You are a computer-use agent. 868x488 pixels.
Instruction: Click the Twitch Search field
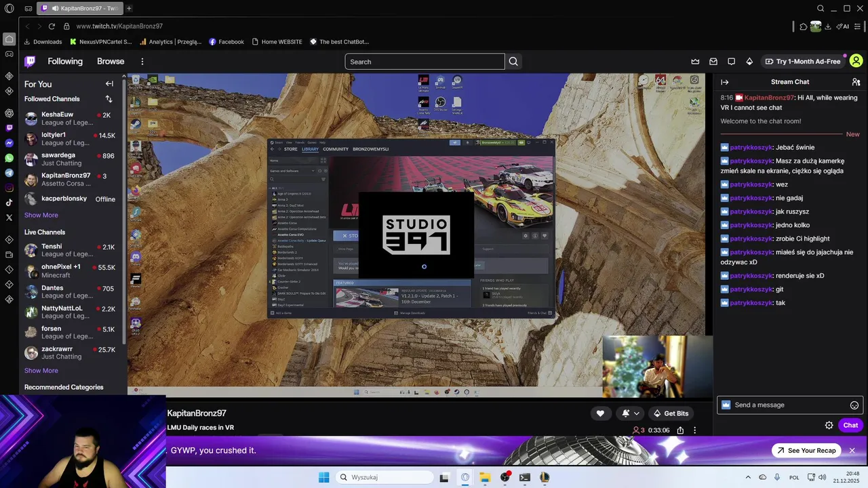(425, 62)
